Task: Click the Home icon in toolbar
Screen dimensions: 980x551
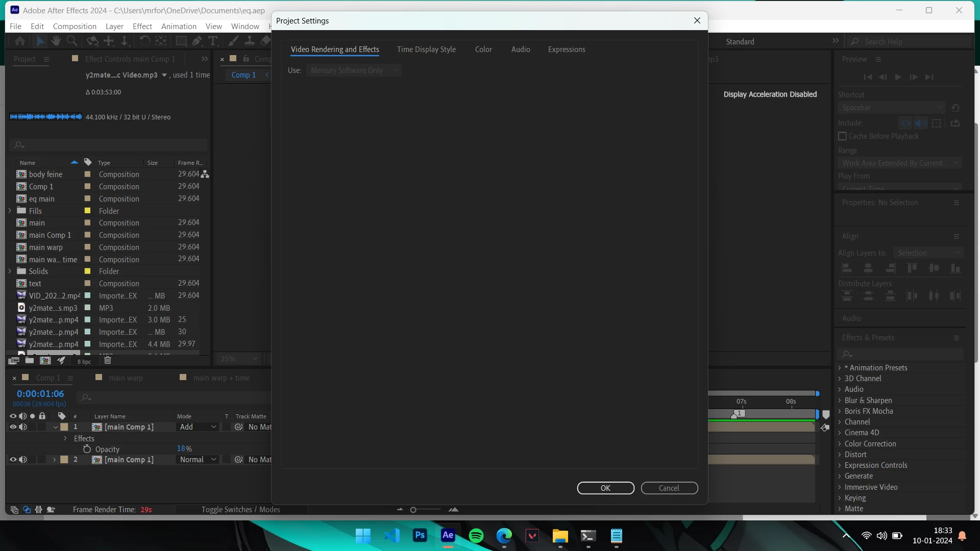Action: (20, 41)
